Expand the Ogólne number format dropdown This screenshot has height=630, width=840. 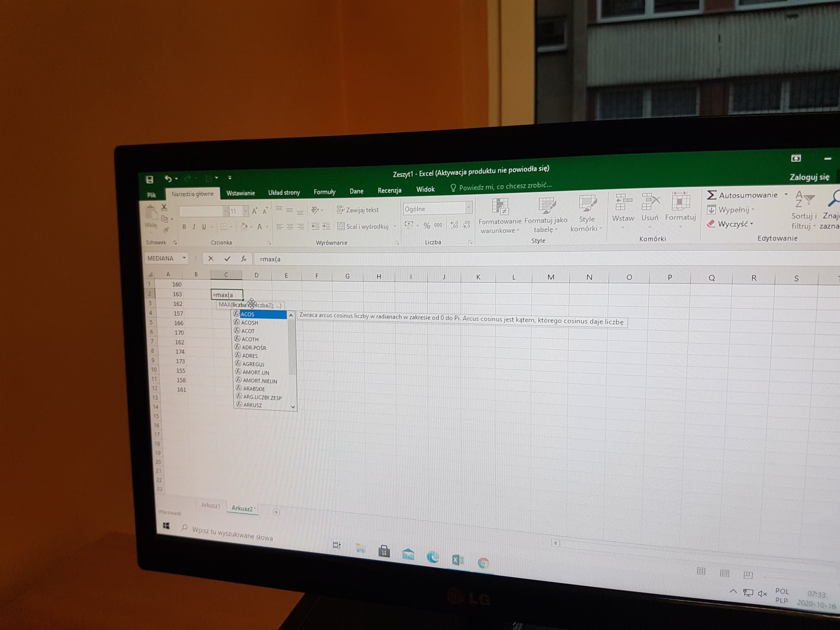point(469,207)
